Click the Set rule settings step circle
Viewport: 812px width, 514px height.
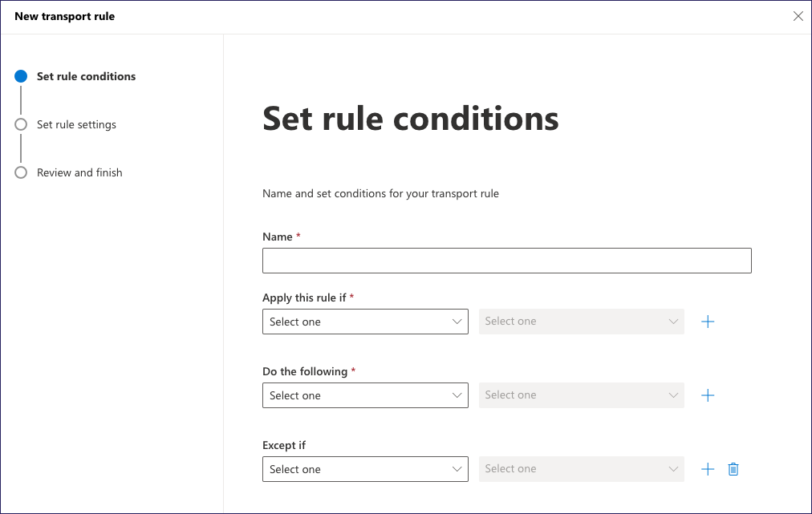(x=20, y=124)
